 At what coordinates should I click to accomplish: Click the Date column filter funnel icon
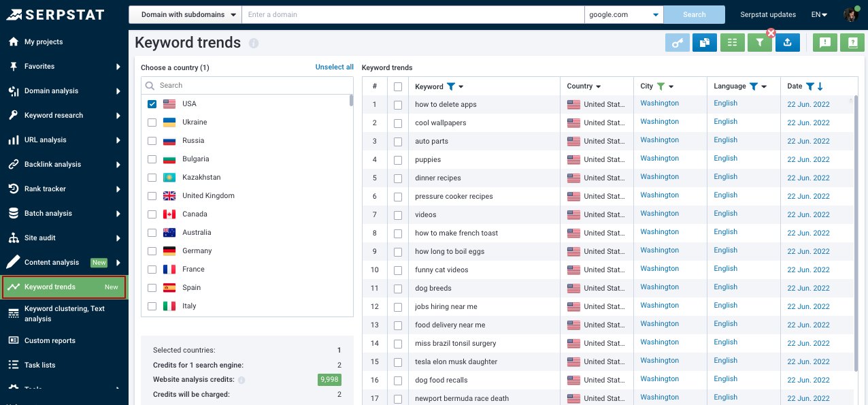(809, 86)
